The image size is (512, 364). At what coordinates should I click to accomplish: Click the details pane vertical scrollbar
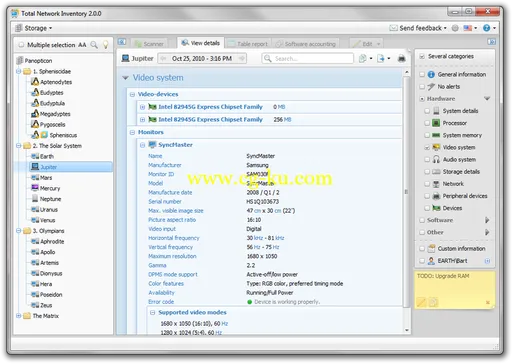coord(407,192)
